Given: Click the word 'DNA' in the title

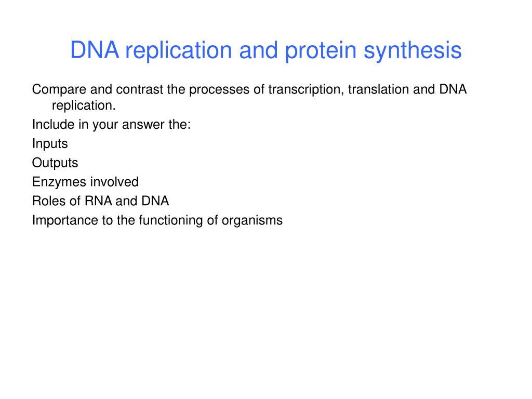Looking at the screenshot, I should [x=95, y=50].
